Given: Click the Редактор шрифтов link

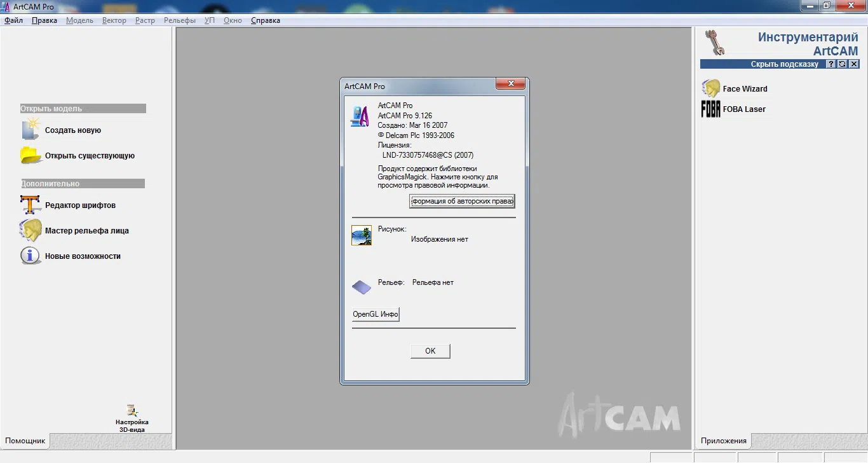Looking at the screenshot, I should (80, 205).
